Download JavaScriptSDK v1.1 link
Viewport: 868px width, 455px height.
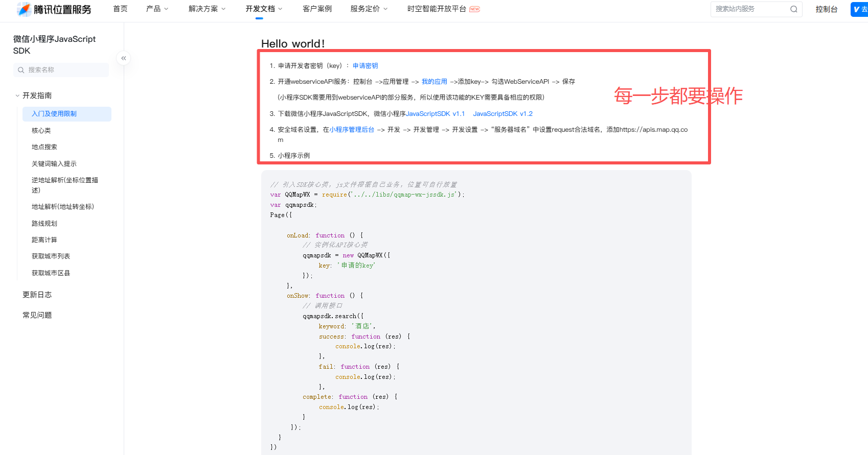pyautogui.click(x=435, y=114)
